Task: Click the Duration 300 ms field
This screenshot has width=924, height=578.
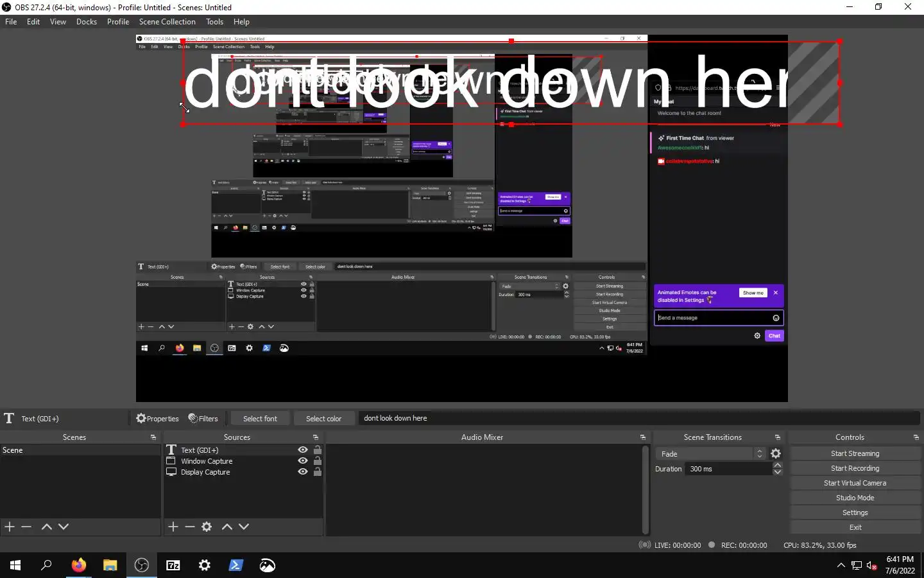Action: pos(729,469)
